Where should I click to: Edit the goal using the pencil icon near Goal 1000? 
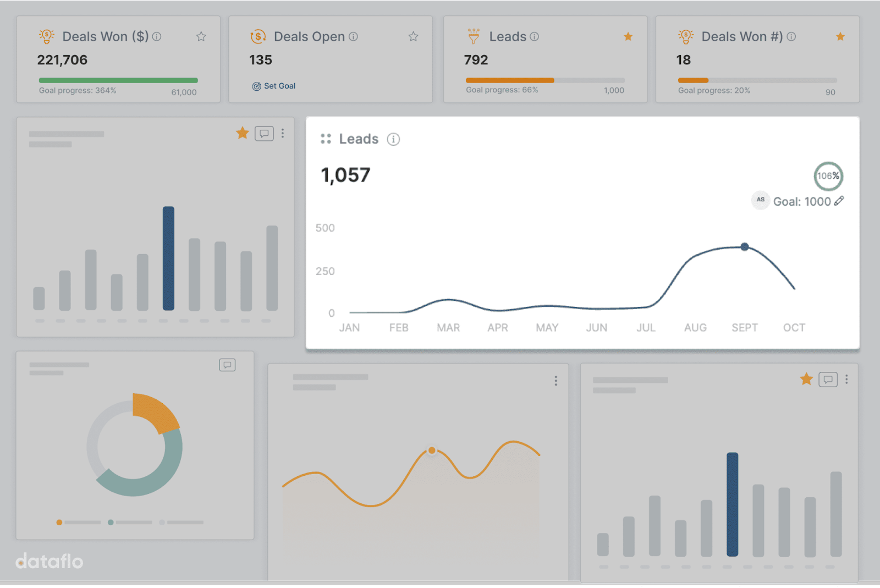840,201
